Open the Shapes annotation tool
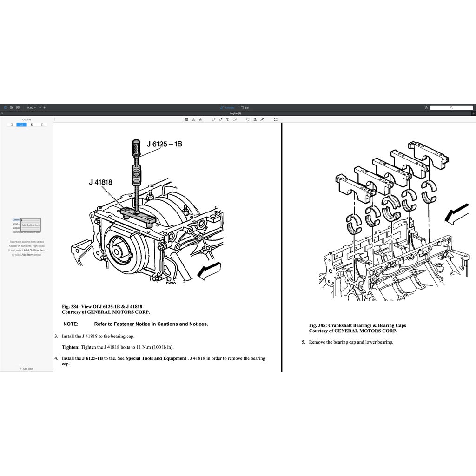 (x=235, y=119)
